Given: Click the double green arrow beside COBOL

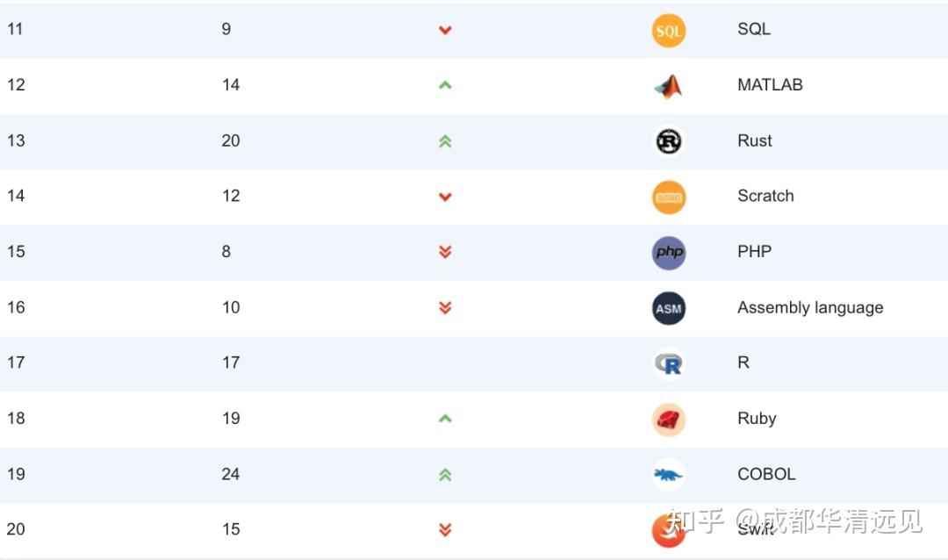Looking at the screenshot, I should tap(445, 475).
